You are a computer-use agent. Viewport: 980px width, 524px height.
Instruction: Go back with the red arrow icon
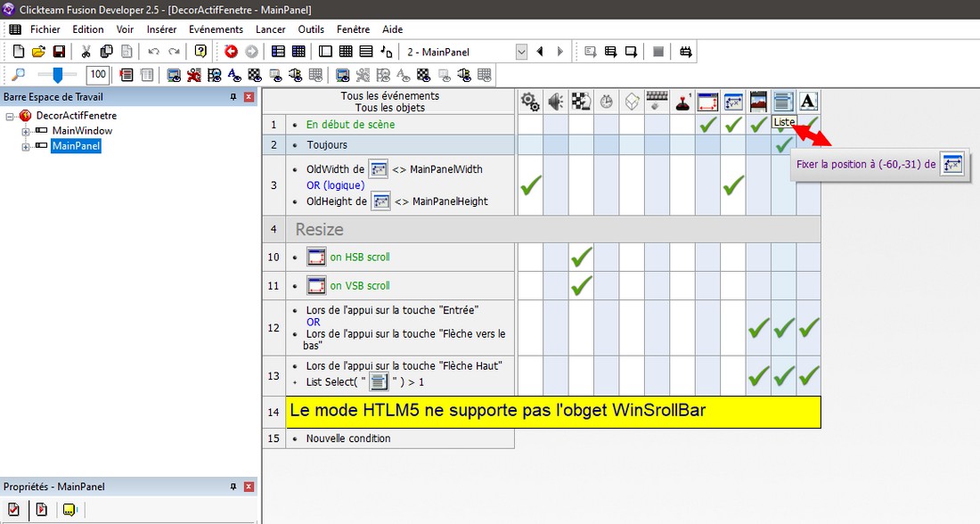(x=232, y=52)
